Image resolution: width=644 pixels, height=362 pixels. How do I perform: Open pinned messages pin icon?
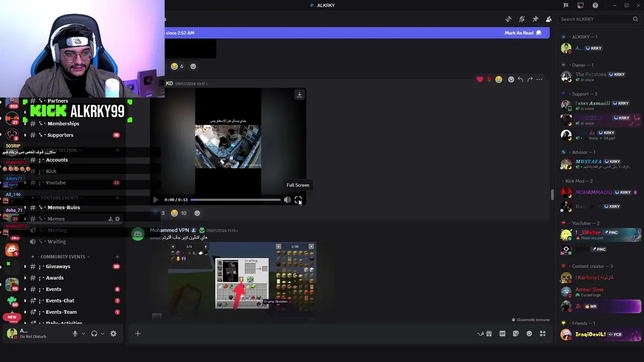click(535, 19)
